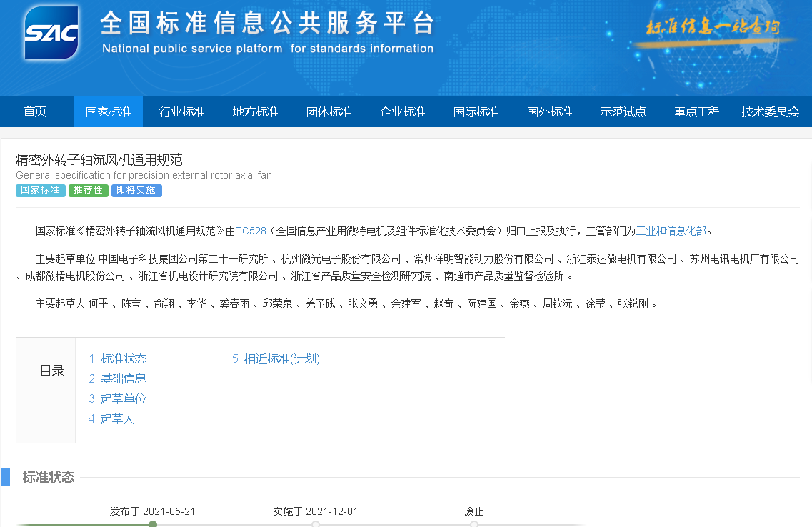The image size is (812, 527).
Task: Click 示范试点 in the nav bar
Action: [x=623, y=111]
